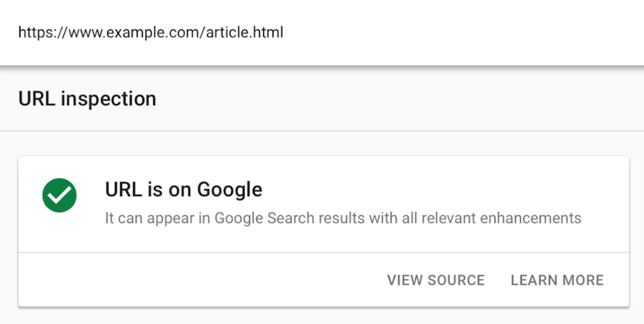Click the URL is on Google heading

coord(182,189)
